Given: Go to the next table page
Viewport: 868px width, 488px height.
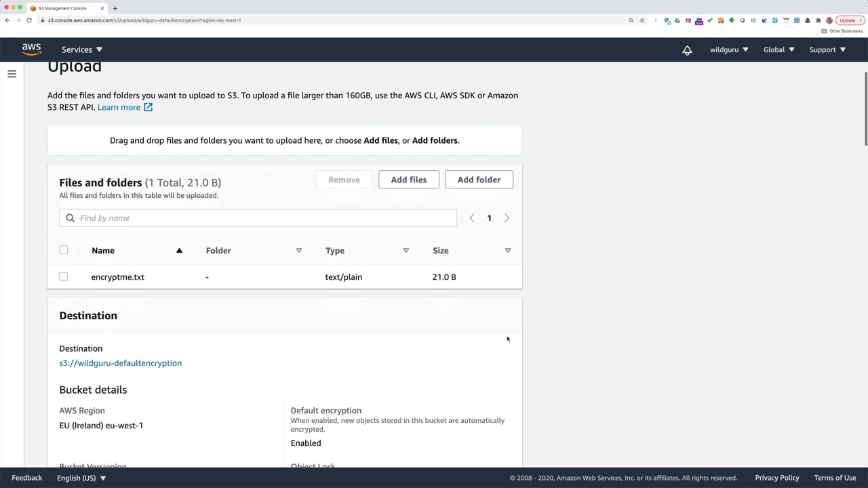Looking at the screenshot, I should pyautogui.click(x=507, y=218).
